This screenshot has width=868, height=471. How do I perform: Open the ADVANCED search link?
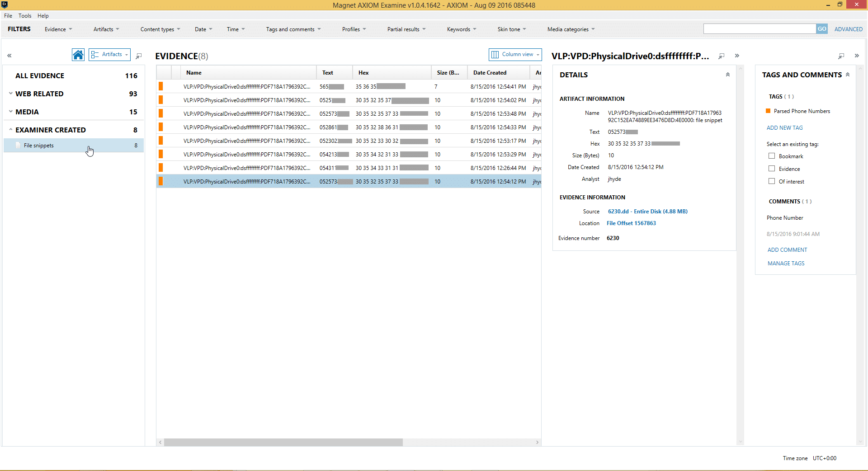[848, 29]
